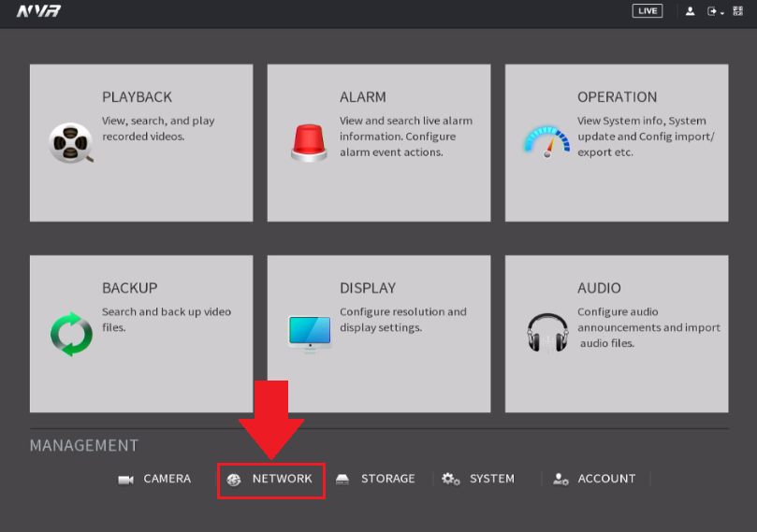This screenshot has width=757, height=532.
Task: Click the monitor Display icon
Action: coord(310,334)
